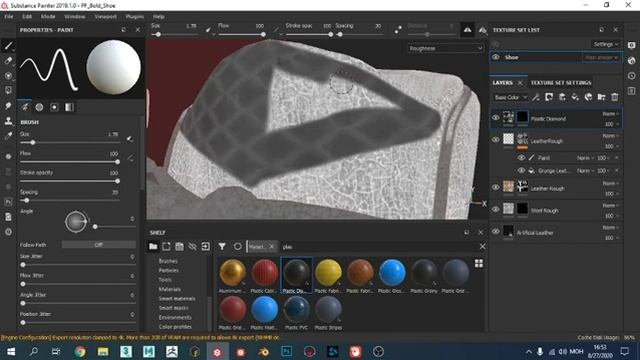Delete the selected layer with trash icon
This screenshot has height=360, width=640.
615,97
